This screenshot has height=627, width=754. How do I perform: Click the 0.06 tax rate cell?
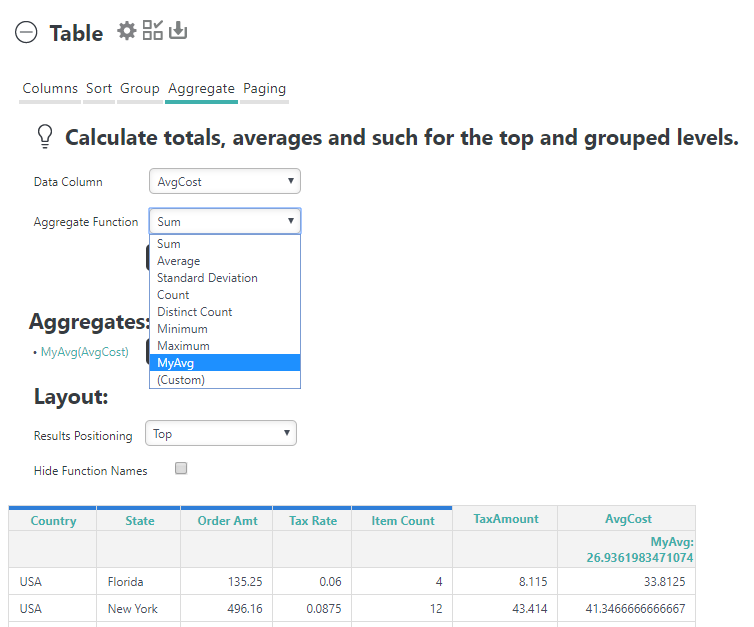coord(312,582)
